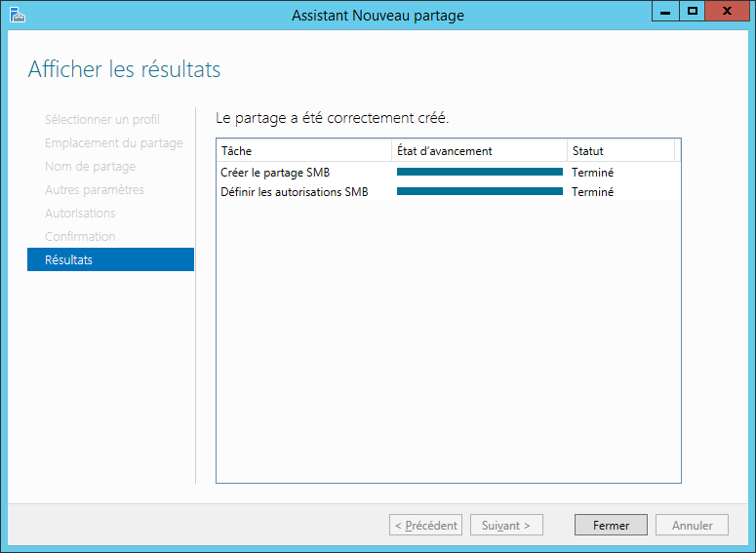Click the Statut column header

click(621, 151)
